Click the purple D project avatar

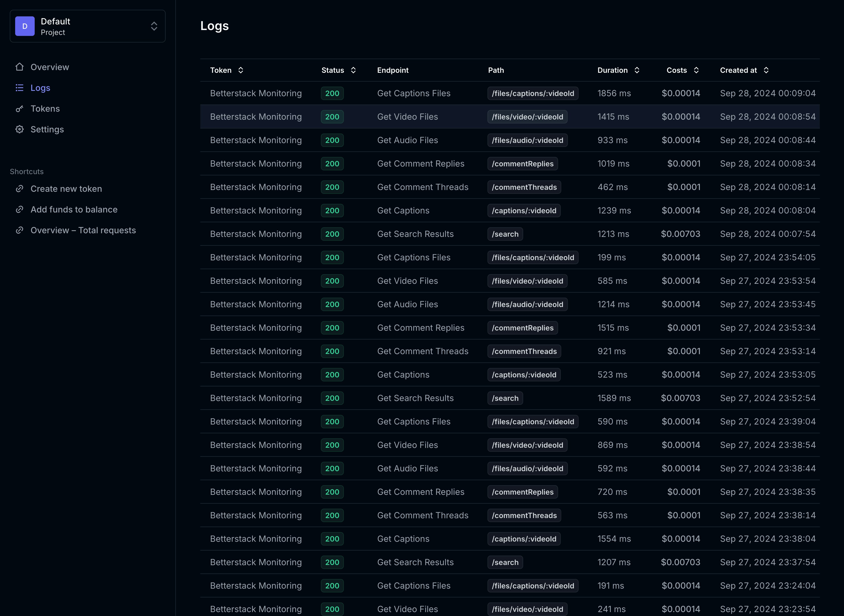tap(25, 26)
